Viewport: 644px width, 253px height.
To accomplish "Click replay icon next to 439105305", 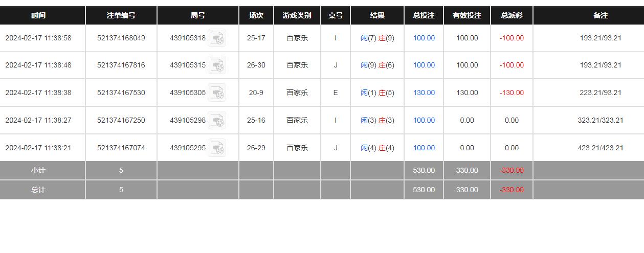I will [217, 93].
